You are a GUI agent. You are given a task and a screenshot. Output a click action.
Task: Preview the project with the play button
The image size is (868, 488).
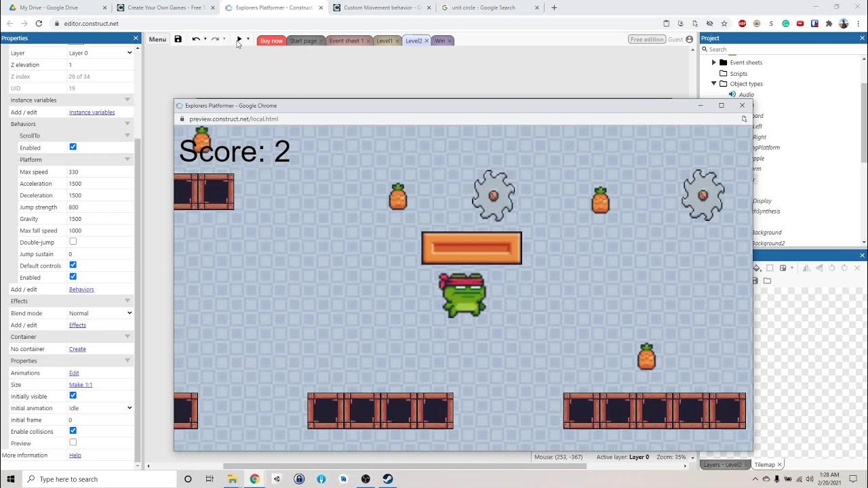coord(239,39)
